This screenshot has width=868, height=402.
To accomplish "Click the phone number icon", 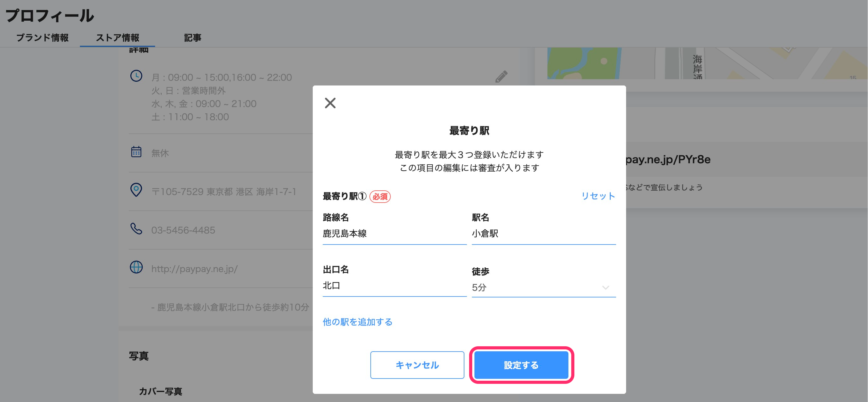I will (x=136, y=229).
